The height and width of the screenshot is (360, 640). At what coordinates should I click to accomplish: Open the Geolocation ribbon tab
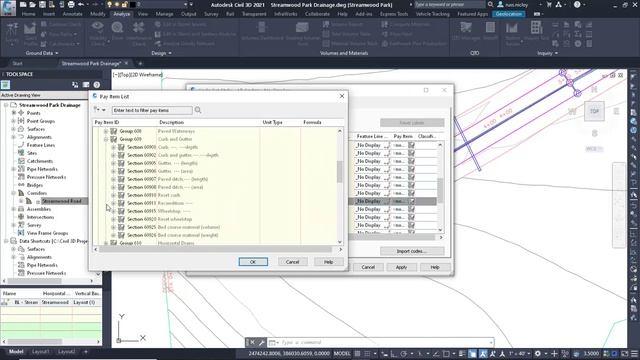[509, 14]
